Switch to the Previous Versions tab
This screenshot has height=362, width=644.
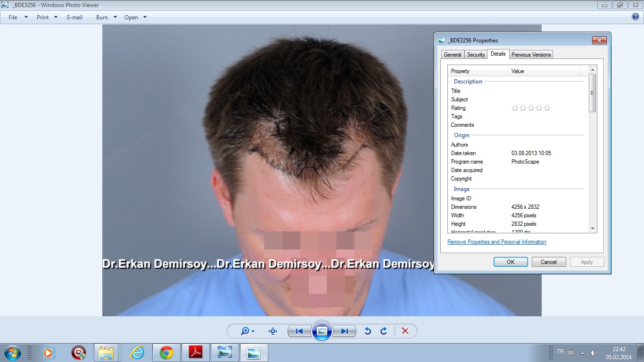[x=531, y=55]
